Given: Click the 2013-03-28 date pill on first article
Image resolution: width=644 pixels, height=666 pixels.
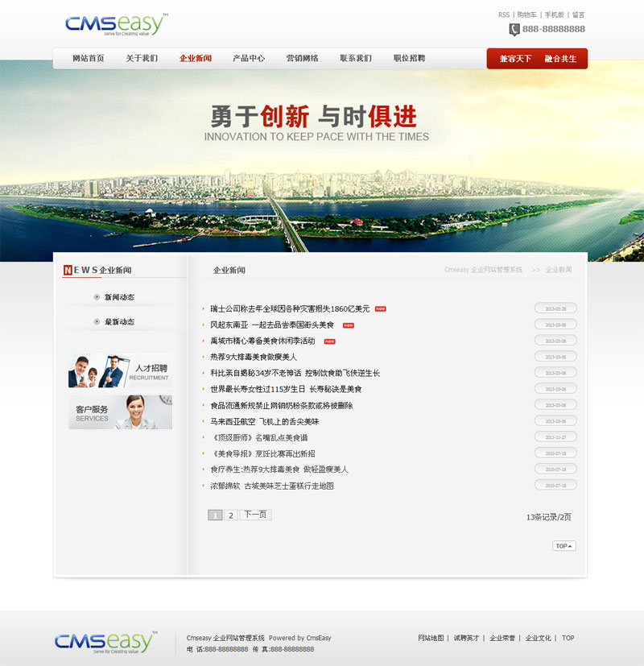Looking at the screenshot, I should point(555,308).
